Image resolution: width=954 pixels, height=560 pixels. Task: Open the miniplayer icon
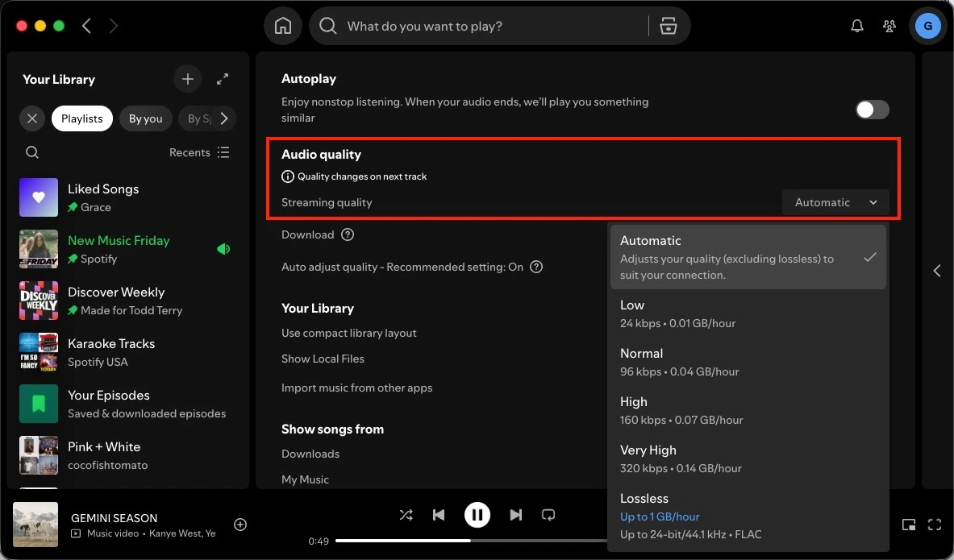point(908,525)
